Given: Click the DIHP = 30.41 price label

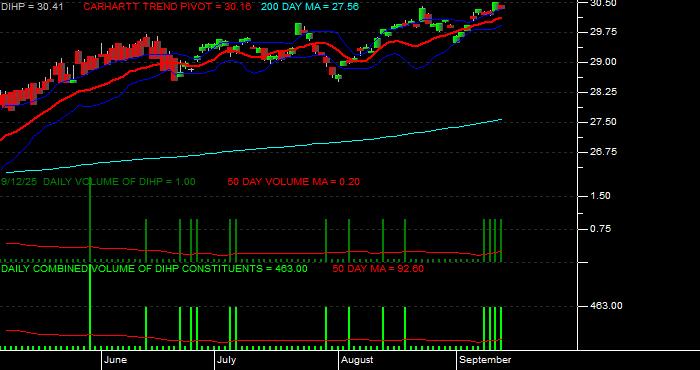Looking at the screenshot, I should pos(32,7).
